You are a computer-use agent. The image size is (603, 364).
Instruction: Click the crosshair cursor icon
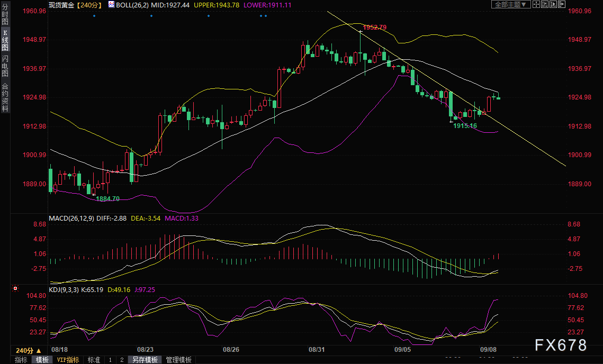tap(536, 4)
